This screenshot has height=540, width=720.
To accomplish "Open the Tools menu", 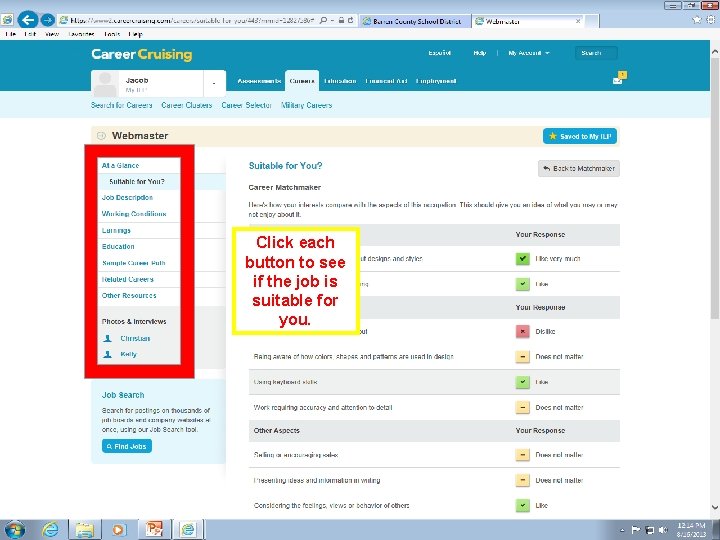I will (112, 34).
